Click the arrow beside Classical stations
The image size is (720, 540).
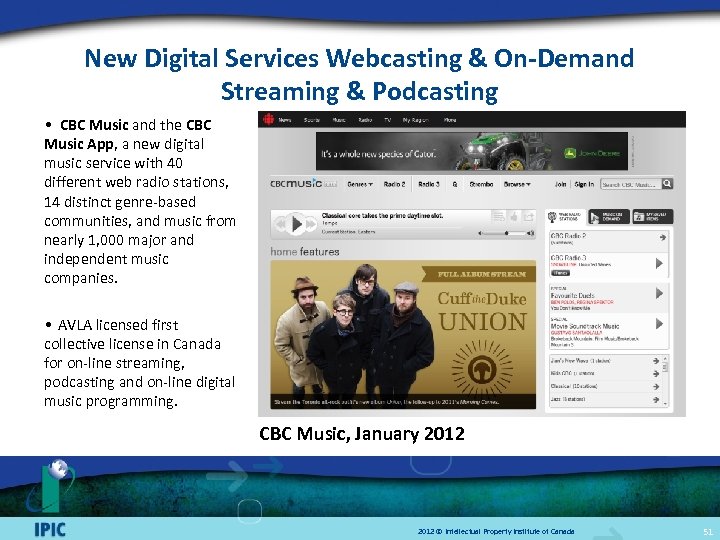point(656,387)
